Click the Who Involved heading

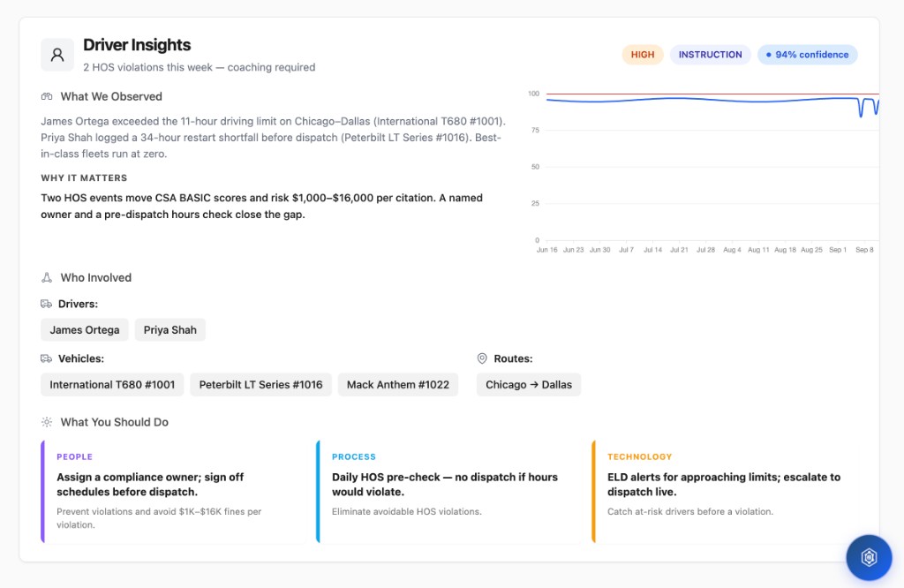(95, 277)
